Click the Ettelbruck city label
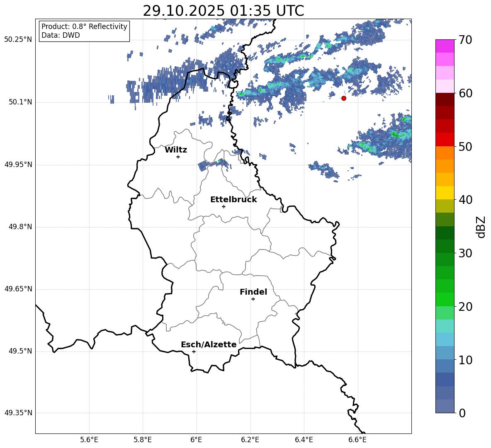 click(233, 200)
